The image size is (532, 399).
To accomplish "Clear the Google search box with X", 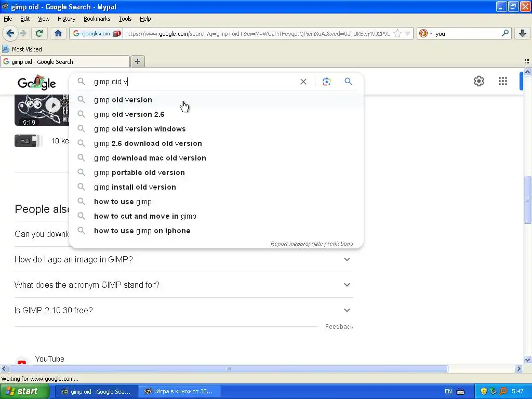I will click(303, 82).
